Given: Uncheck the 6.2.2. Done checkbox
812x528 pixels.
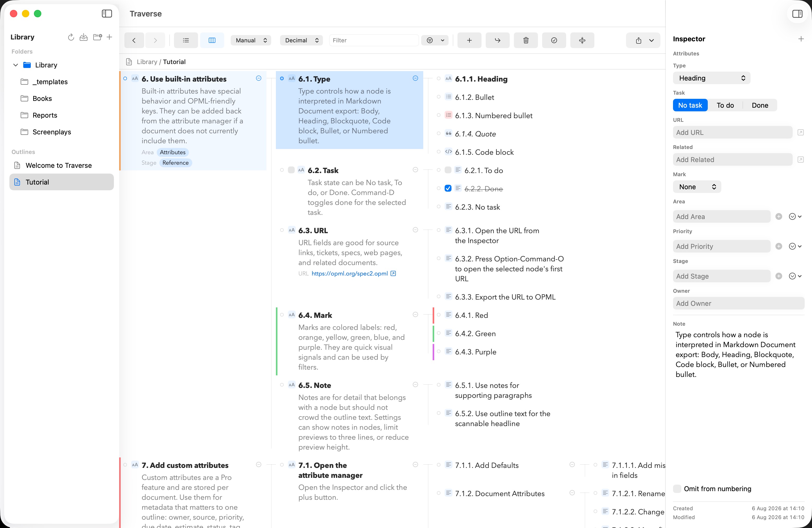Looking at the screenshot, I should pos(448,188).
